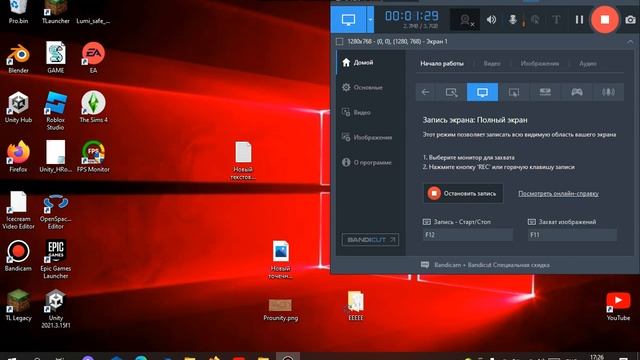
Task: Select the TLauncher desktop icon
Action: 56,11
